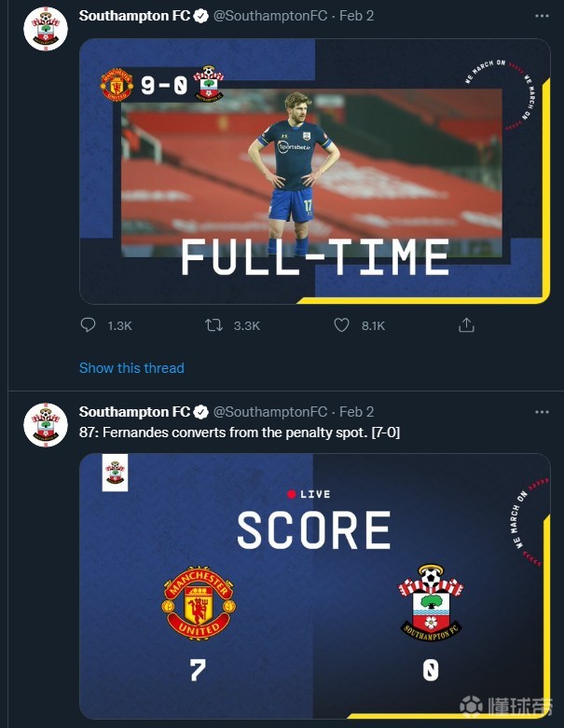Open the more options menu on the penalty tweet

[x=542, y=412]
